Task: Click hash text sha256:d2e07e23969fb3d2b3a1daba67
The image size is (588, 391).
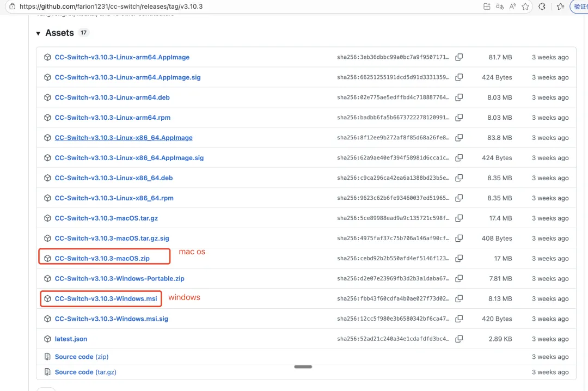Action: click(393, 278)
